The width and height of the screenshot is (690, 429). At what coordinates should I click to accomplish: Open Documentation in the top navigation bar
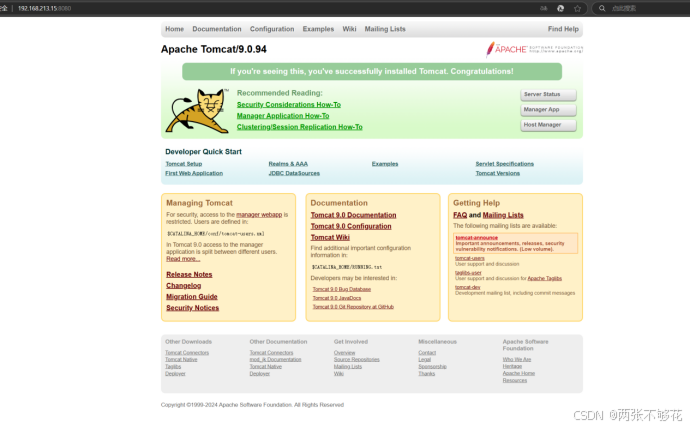[217, 29]
